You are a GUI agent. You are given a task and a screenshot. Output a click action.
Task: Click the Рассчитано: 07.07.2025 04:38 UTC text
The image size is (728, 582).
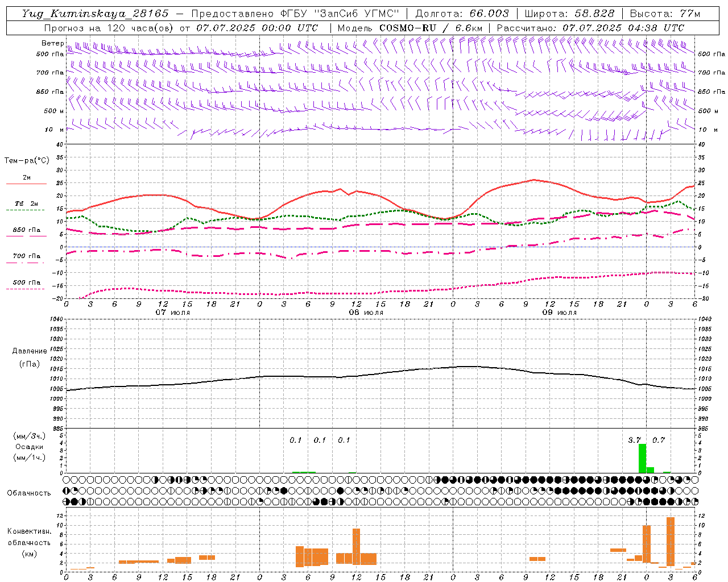[x=590, y=28]
